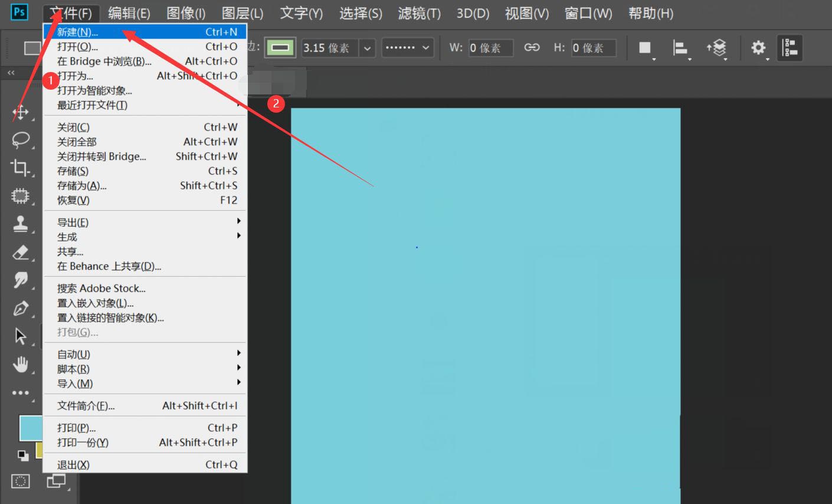Open the 文字(Y) menu
832x504 pixels.
pyautogui.click(x=301, y=13)
